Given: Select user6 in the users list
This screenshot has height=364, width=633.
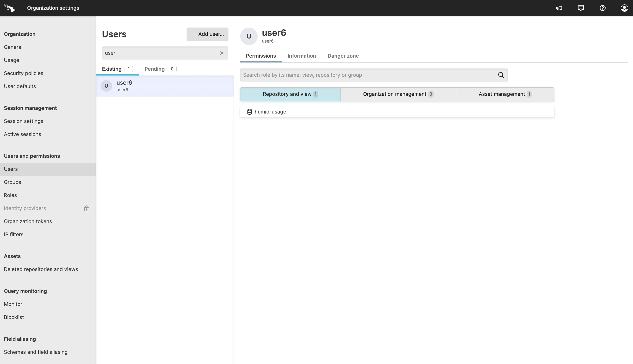Looking at the screenshot, I should 165,86.
